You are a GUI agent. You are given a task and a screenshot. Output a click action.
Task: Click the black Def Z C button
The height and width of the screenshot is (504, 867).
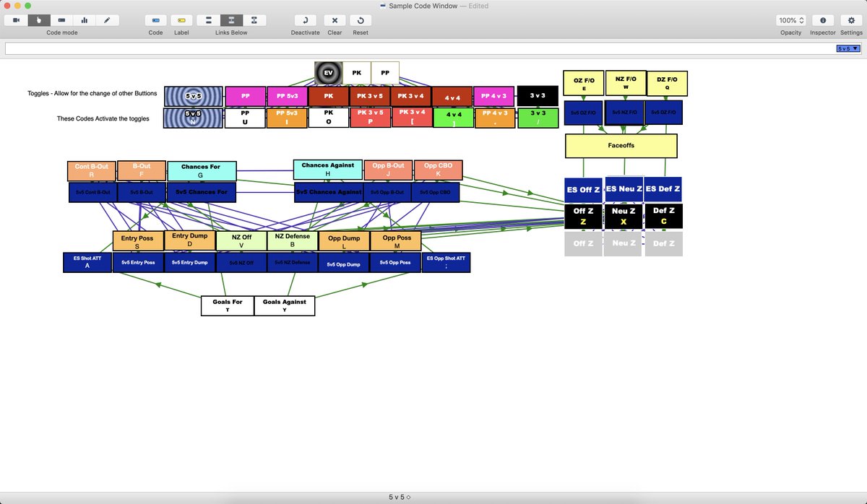pos(663,216)
